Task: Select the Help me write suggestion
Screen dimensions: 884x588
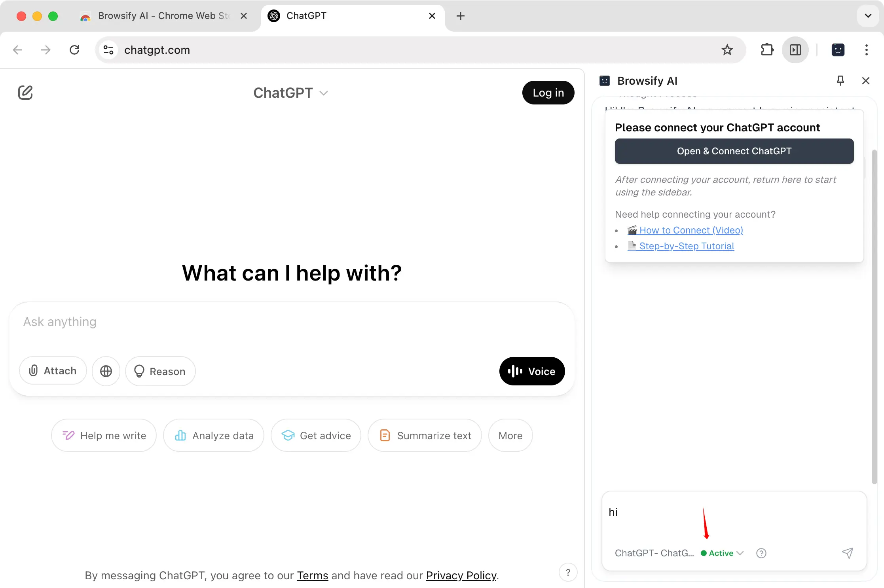Action: pos(104,435)
